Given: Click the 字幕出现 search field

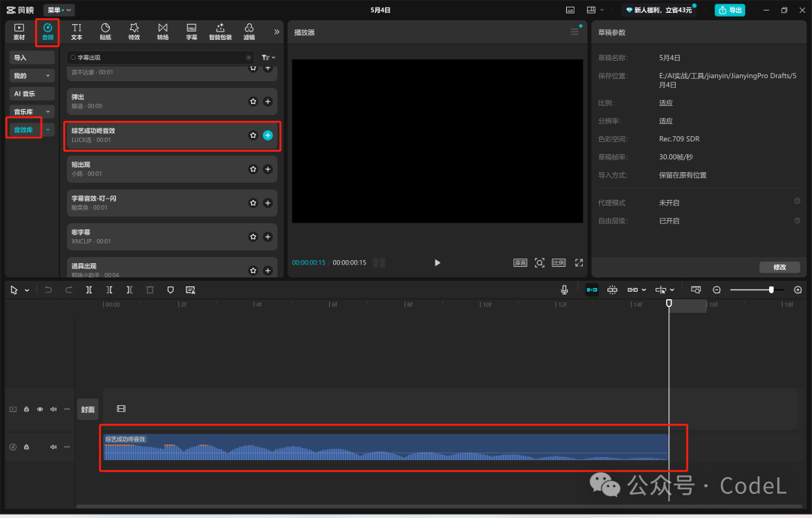Looking at the screenshot, I should coord(160,57).
